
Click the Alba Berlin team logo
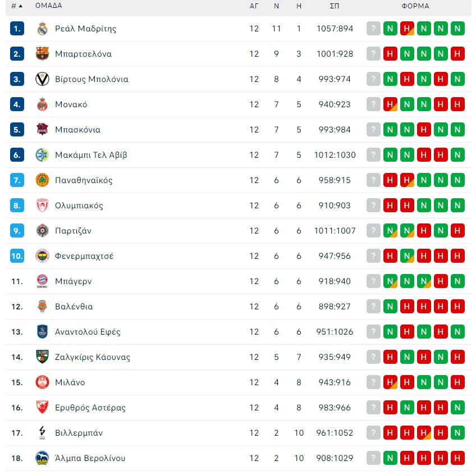(x=42, y=458)
